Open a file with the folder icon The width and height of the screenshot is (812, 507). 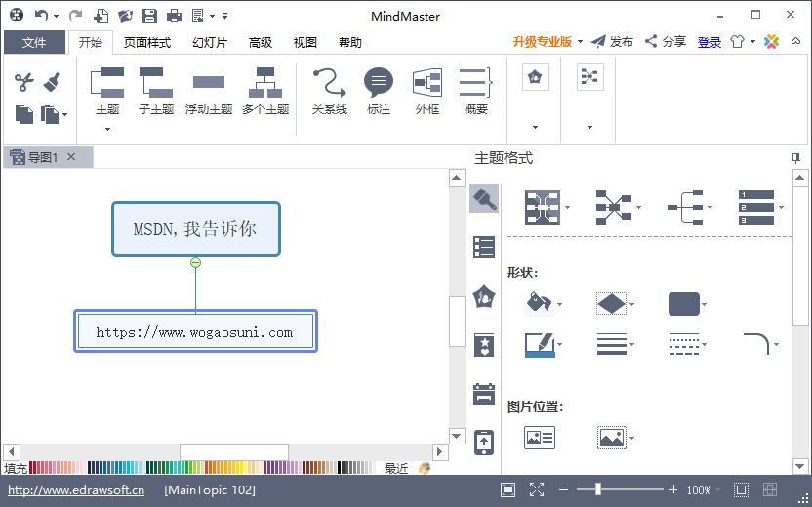pos(125,16)
